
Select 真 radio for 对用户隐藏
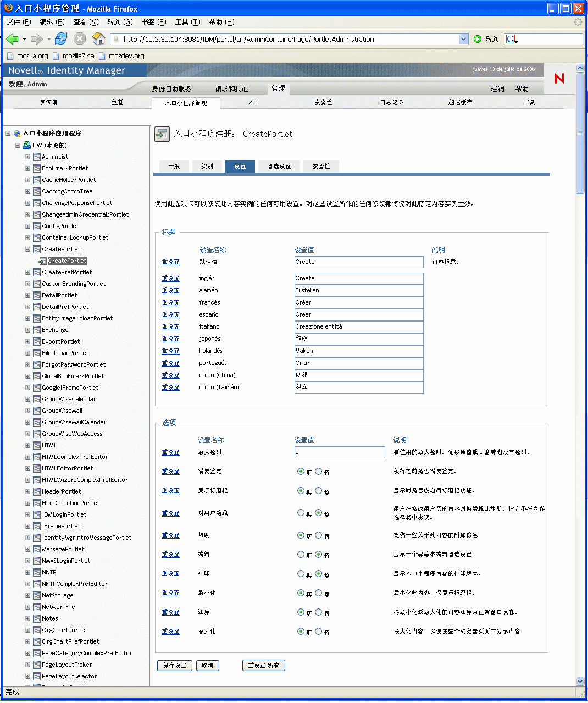tap(301, 513)
